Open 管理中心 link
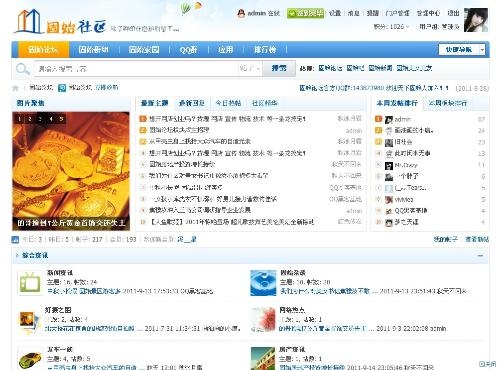Screen dimensions: 500x370 pos(428,13)
